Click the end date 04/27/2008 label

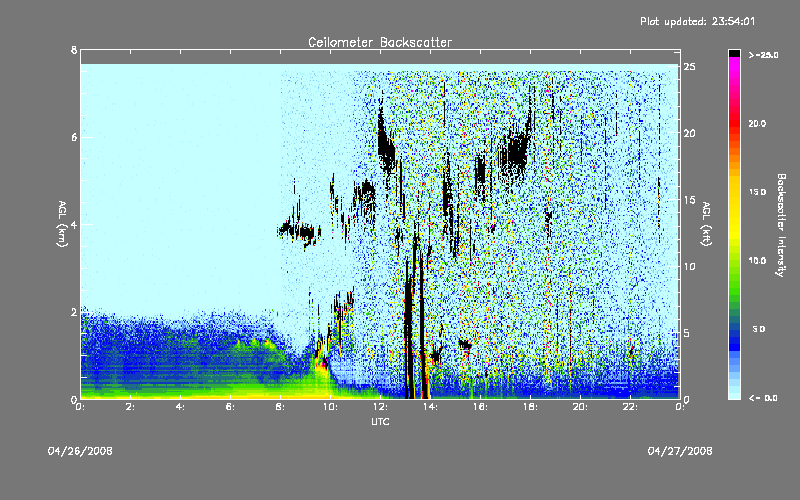680,451
